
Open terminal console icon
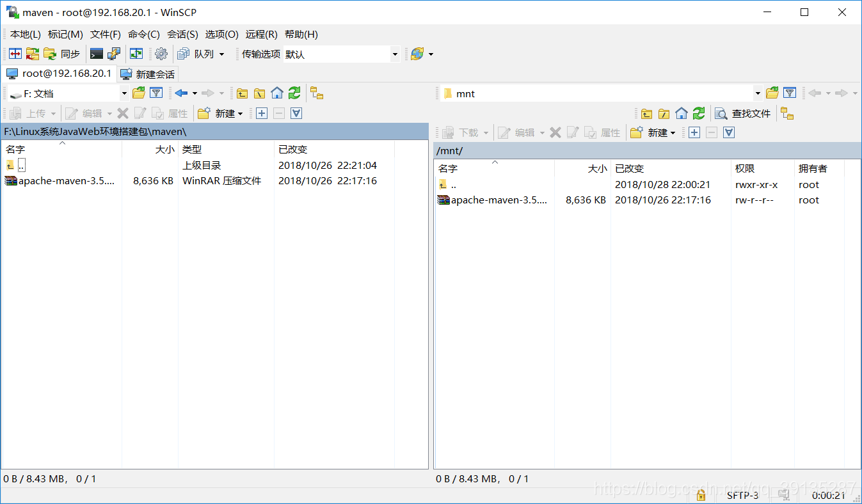point(97,54)
